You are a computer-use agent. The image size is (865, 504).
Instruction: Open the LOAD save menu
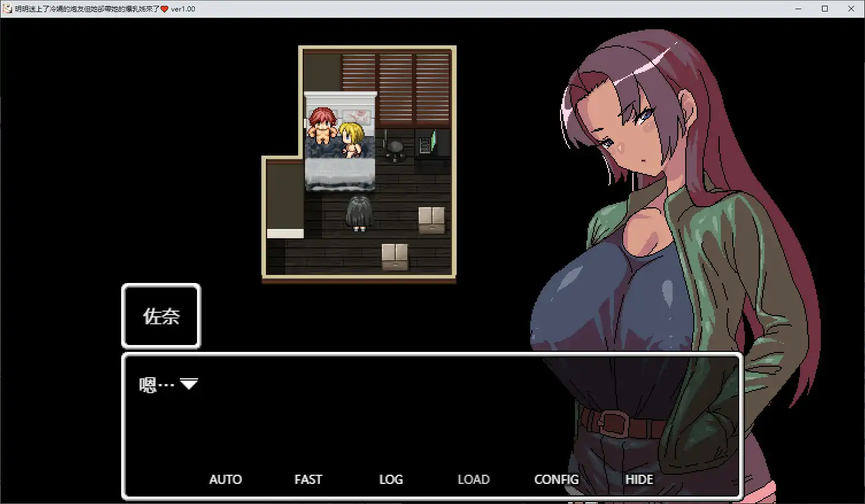473,479
